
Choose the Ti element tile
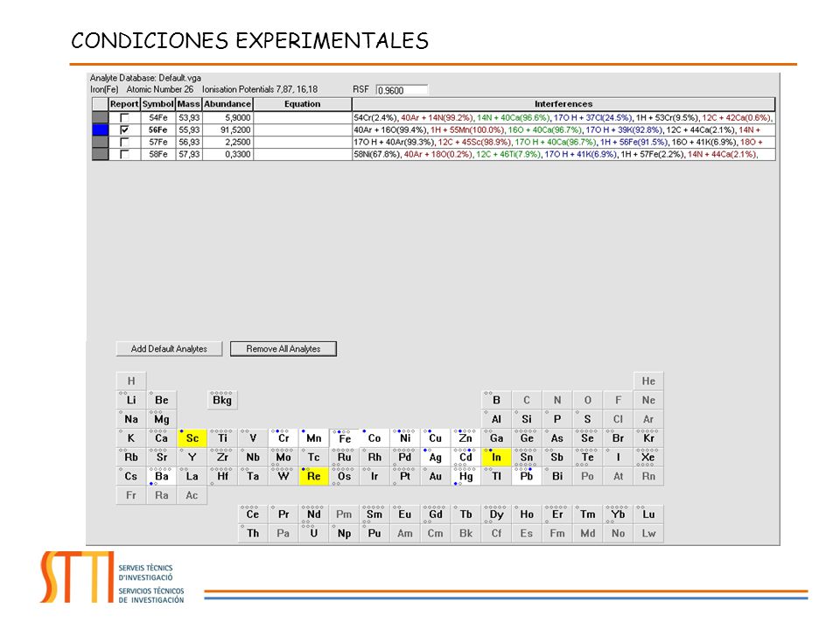[222, 438]
